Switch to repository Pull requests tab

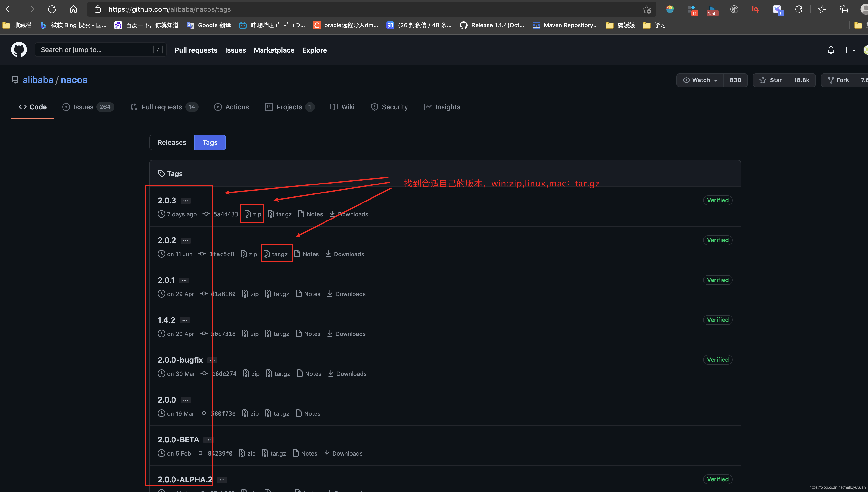click(164, 107)
